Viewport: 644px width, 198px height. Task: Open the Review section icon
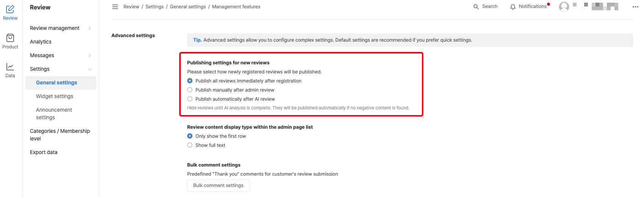(10, 9)
